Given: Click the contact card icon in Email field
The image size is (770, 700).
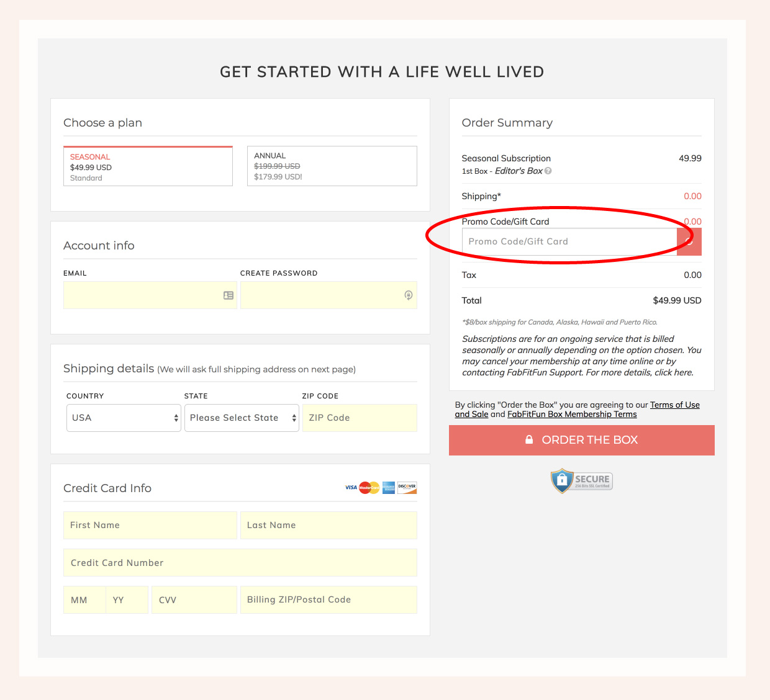Looking at the screenshot, I should point(229,295).
